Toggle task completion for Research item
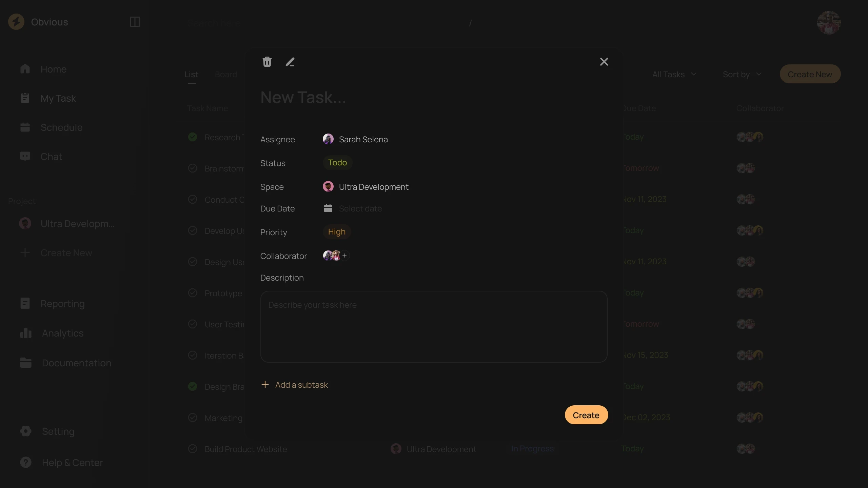868x488 pixels. [192, 137]
